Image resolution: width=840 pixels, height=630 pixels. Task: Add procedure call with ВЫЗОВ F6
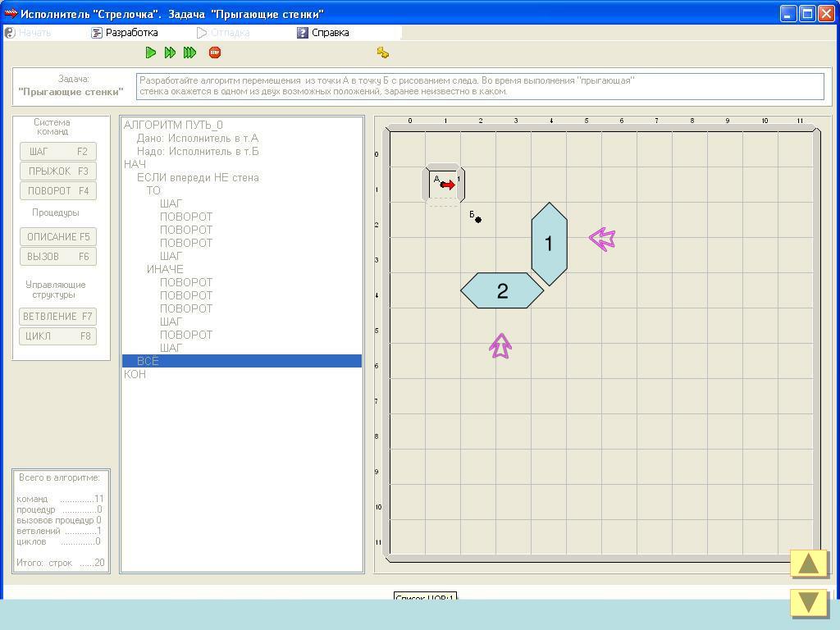58,257
